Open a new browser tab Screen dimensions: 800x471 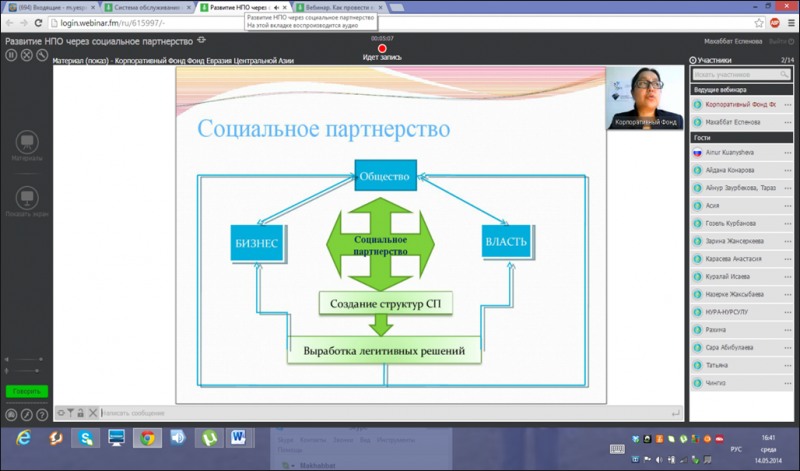[x=396, y=7]
